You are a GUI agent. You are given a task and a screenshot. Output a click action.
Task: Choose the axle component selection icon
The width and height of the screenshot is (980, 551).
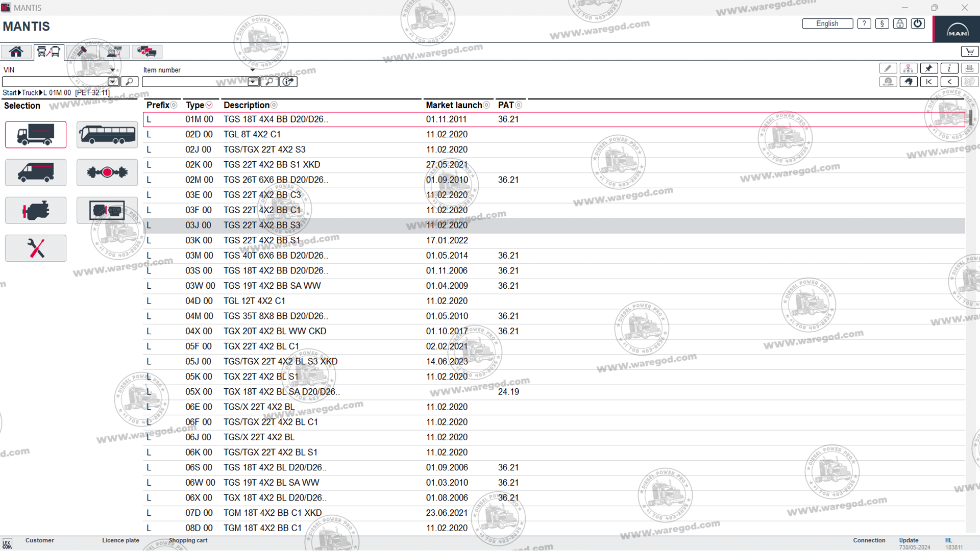[x=107, y=172]
